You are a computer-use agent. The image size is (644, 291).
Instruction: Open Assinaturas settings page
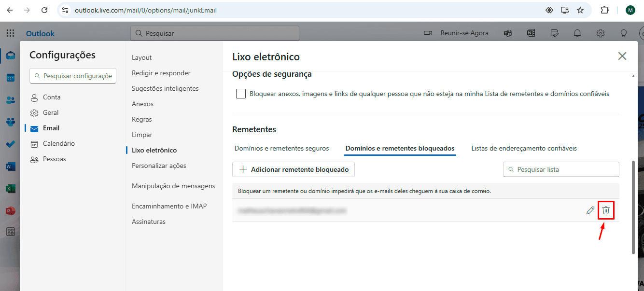point(149,222)
